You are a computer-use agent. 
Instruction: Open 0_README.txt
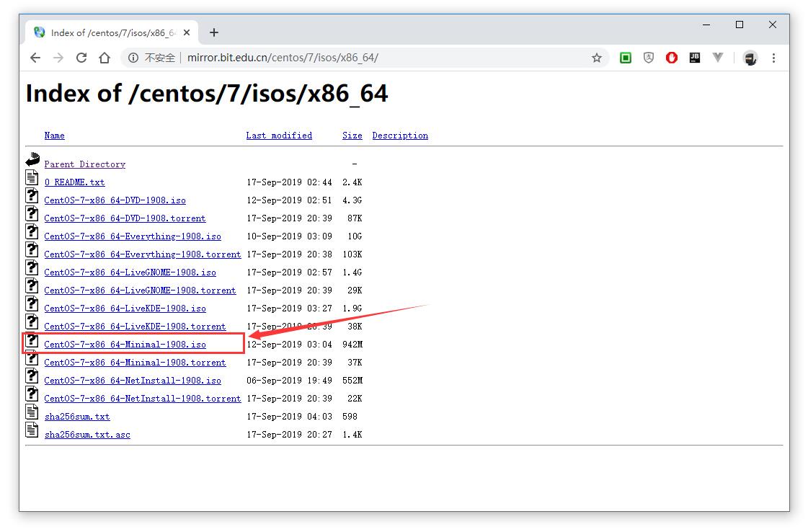[75, 182]
